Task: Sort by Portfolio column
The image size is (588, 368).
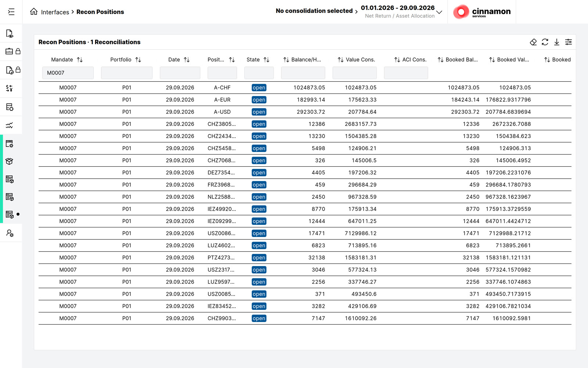Action: click(x=138, y=60)
